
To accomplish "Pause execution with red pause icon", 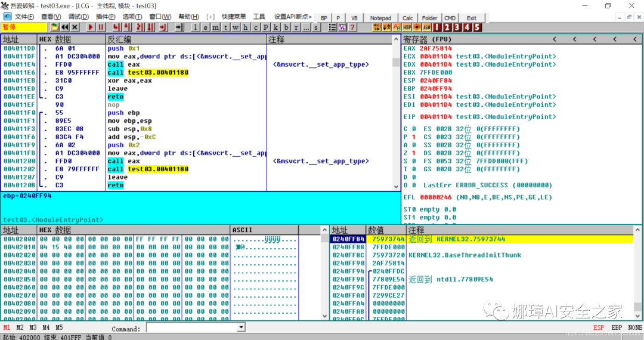I will tap(101, 27).
